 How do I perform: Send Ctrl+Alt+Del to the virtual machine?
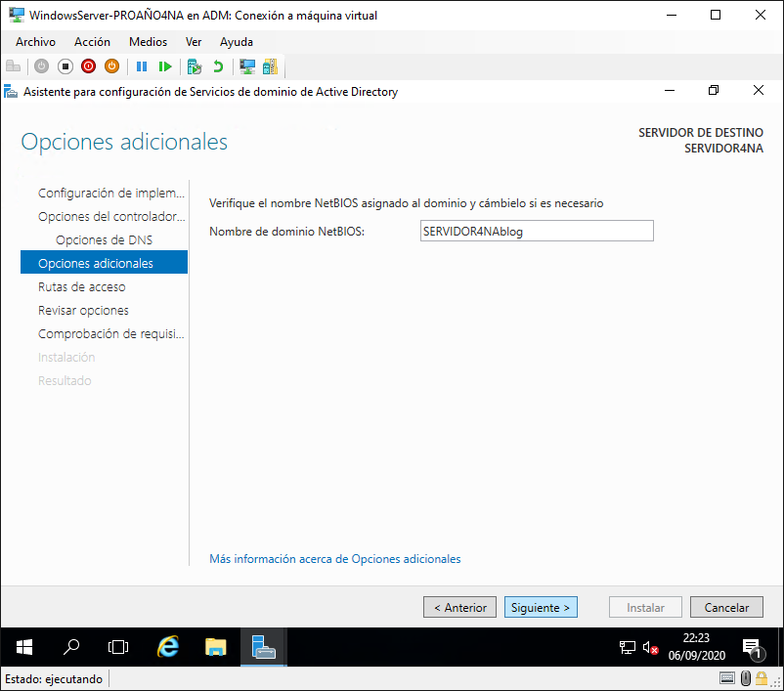14,66
